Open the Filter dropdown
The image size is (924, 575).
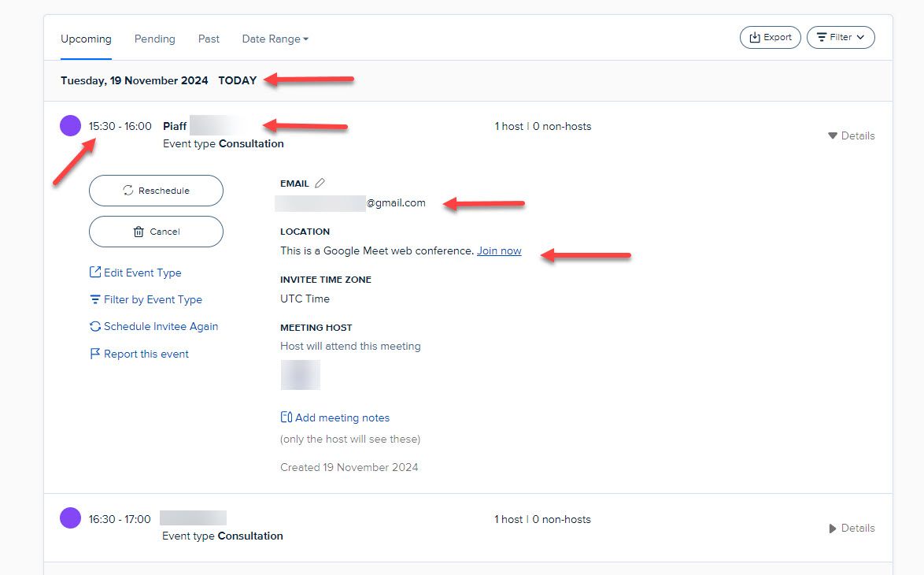point(841,37)
